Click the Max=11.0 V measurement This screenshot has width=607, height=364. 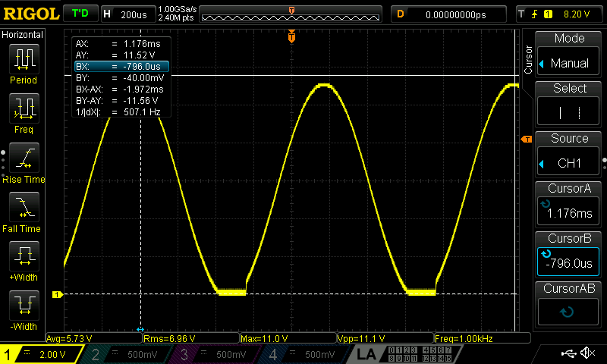pyautogui.click(x=288, y=338)
